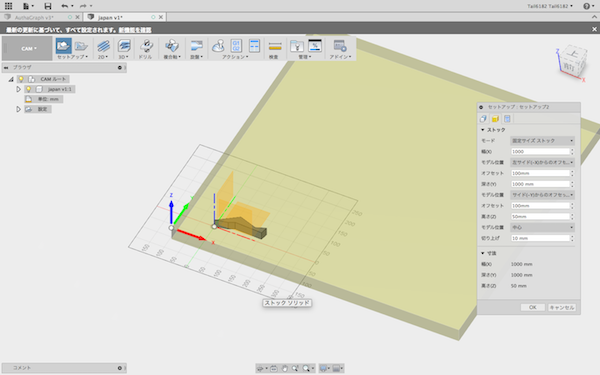Viewport: 600px width, 375px height.
Task: Click the Tool Library icon
Action: coord(297,46)
